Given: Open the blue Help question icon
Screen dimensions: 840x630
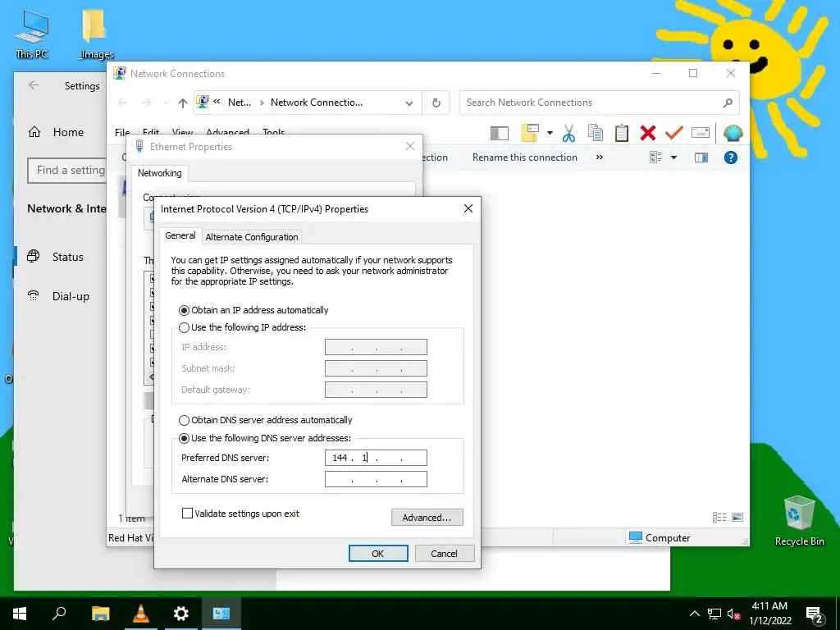Looking at the screenshot, I should click(x=731, y=157).
